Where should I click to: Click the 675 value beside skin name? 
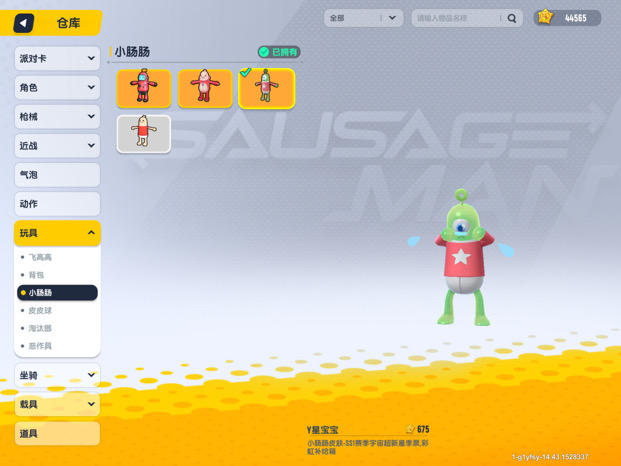coord(423,429)
